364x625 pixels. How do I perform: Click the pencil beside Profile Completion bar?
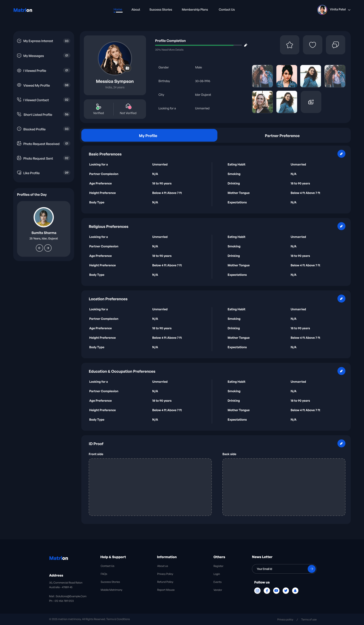click(x=246, y=45)
